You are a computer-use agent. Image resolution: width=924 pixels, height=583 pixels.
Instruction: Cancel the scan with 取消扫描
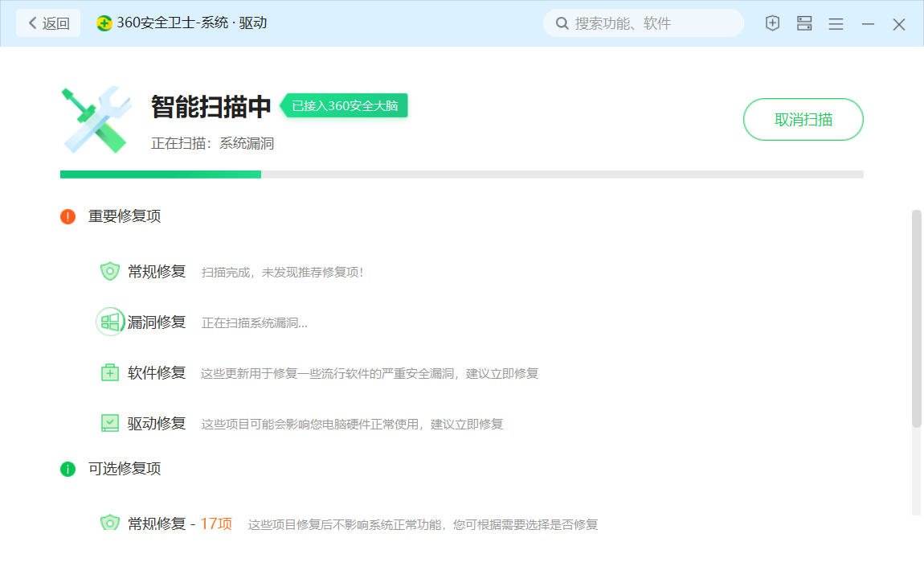(803, 120)
